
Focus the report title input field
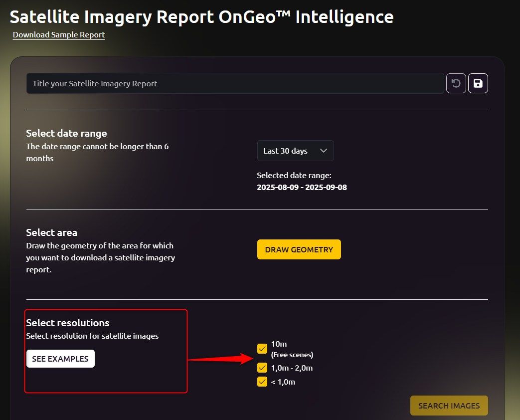(x=235, y=84)
